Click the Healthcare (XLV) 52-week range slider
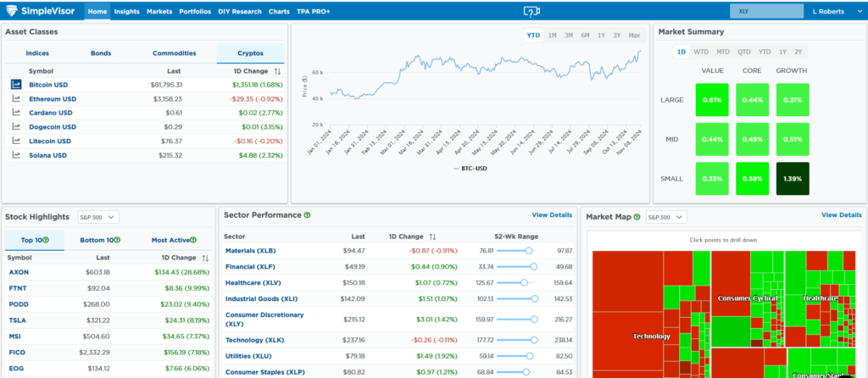Viewport: 868px width, 378px height. tap(515, 283)
